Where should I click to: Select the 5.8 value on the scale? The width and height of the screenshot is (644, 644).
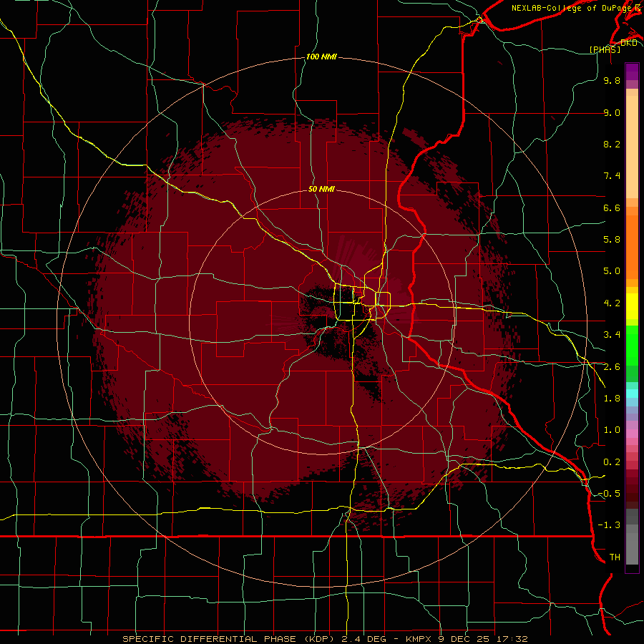pyautogui.click(x=612, y=240)
